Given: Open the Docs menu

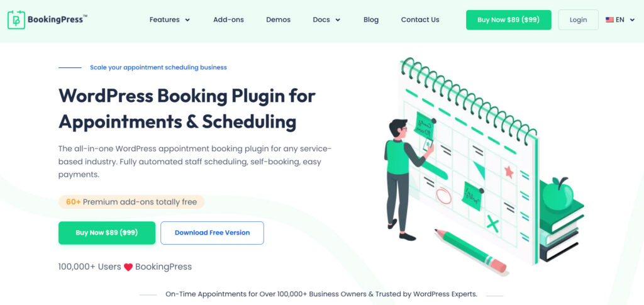Looking at the screenshot, I should coord(321,19).
